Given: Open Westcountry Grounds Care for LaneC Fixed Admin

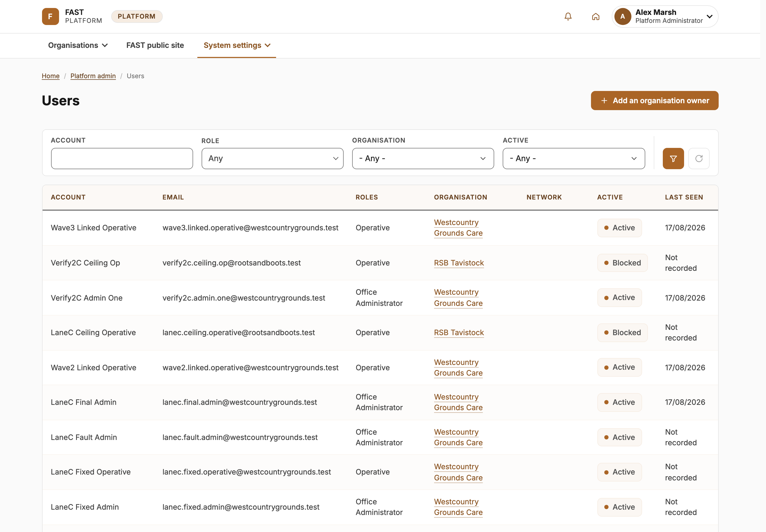Looking at the screenshot, I should (x=458, y=507).
